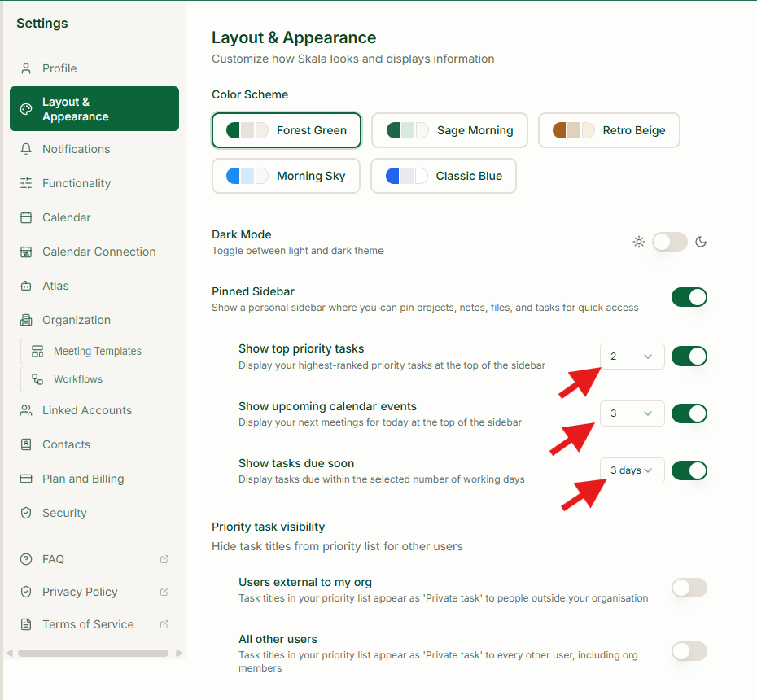The image size is (757, 700).
Task: Open the Atlas settings page
Action: 94,287
